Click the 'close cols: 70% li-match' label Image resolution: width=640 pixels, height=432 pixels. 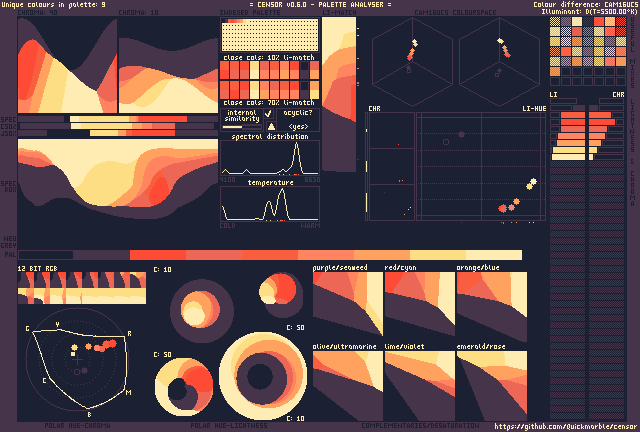click(269, 103)
